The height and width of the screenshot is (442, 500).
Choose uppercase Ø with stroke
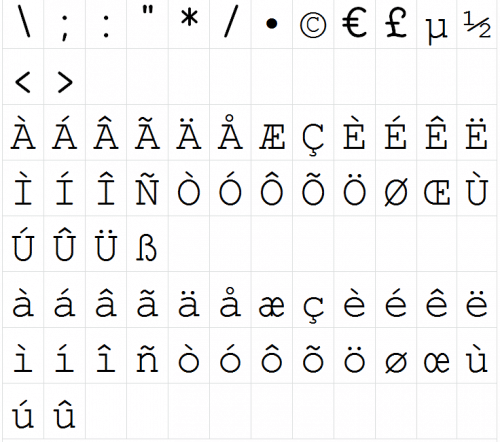click(x=396, y=188)
